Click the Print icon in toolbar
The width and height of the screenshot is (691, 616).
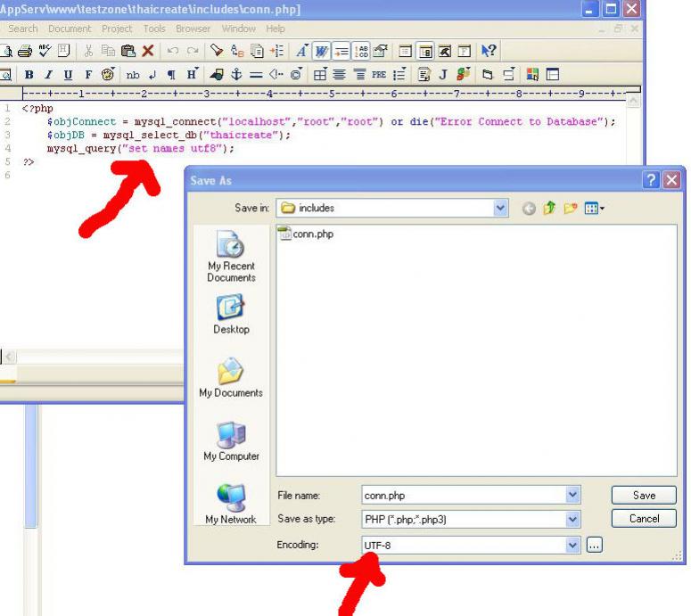pyautogui.click(x=25, y=51)
